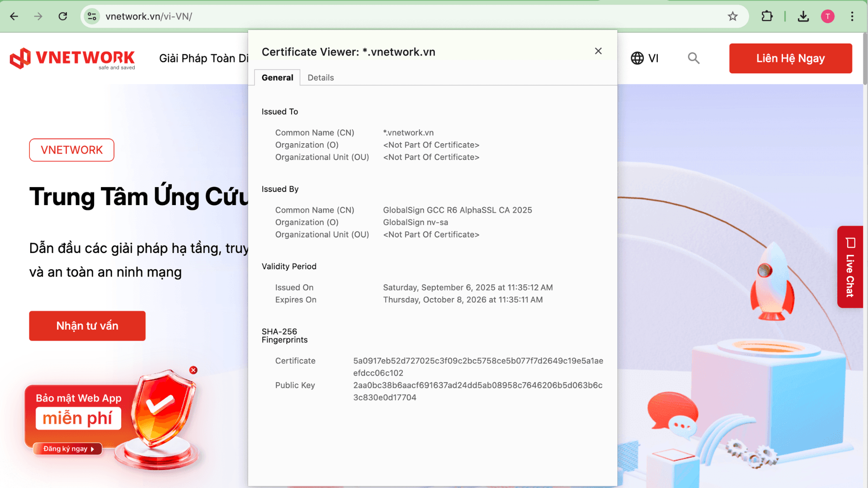Click the GlobalSign GCC R6 AlphaSSL CA 2025 text
This screenshot has width=868, height=488.
458,210
